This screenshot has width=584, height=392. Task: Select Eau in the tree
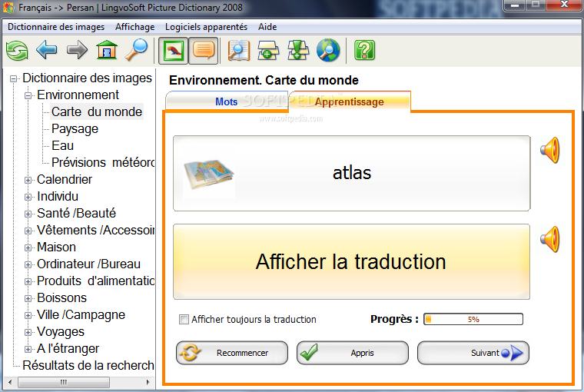[x=62, y=146]
